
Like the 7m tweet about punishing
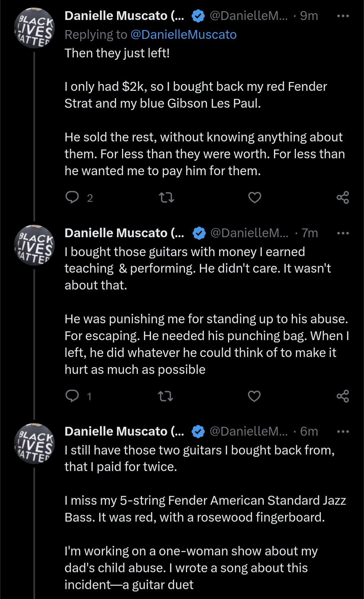(x=254, y=396)
